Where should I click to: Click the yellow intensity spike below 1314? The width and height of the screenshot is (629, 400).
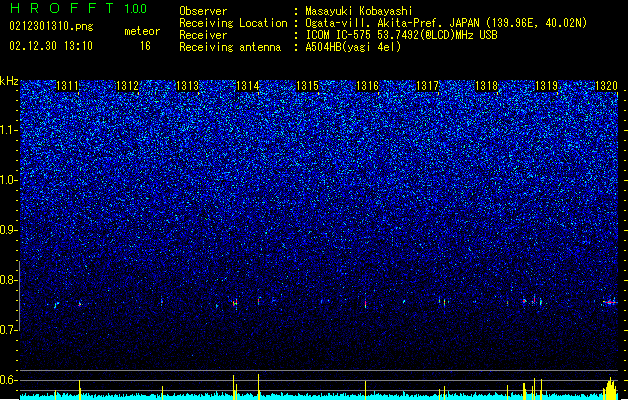[258, 386]
